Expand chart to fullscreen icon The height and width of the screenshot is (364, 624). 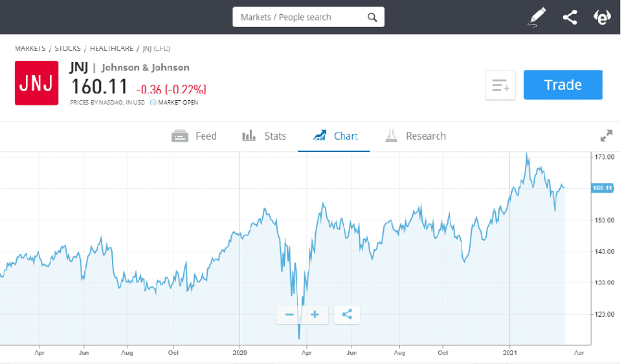coord(606,136)
